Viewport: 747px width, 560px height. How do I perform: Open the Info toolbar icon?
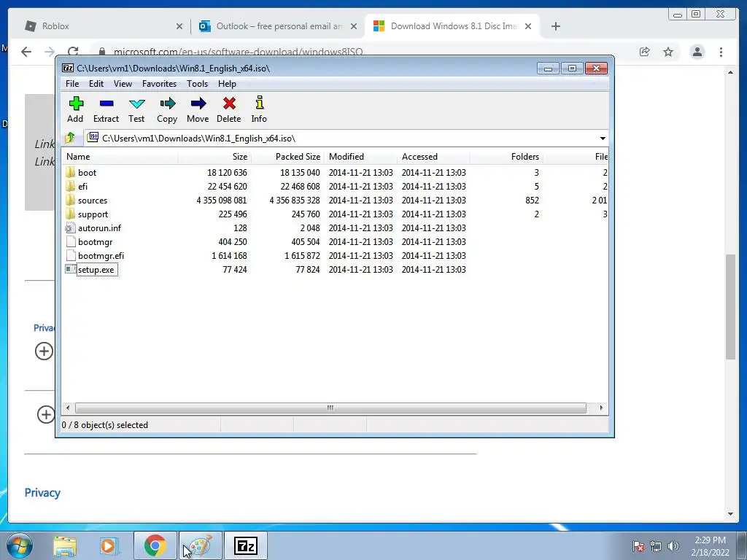(259, 103)
